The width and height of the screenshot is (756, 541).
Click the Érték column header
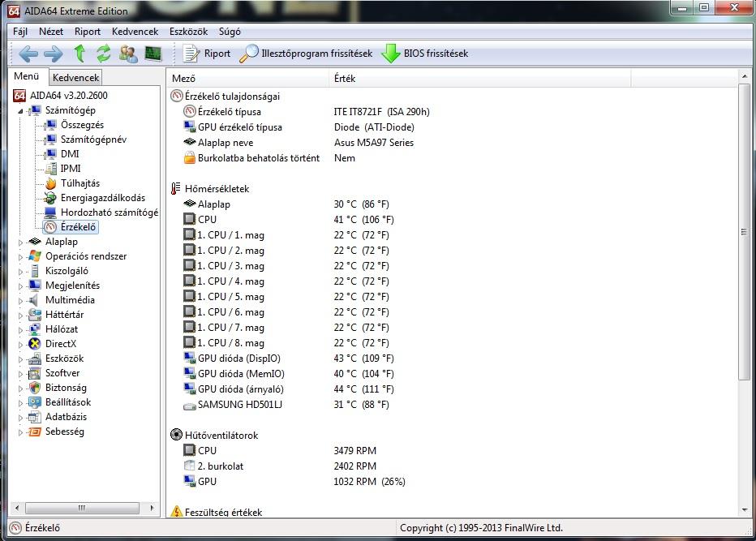click(479, 78)
